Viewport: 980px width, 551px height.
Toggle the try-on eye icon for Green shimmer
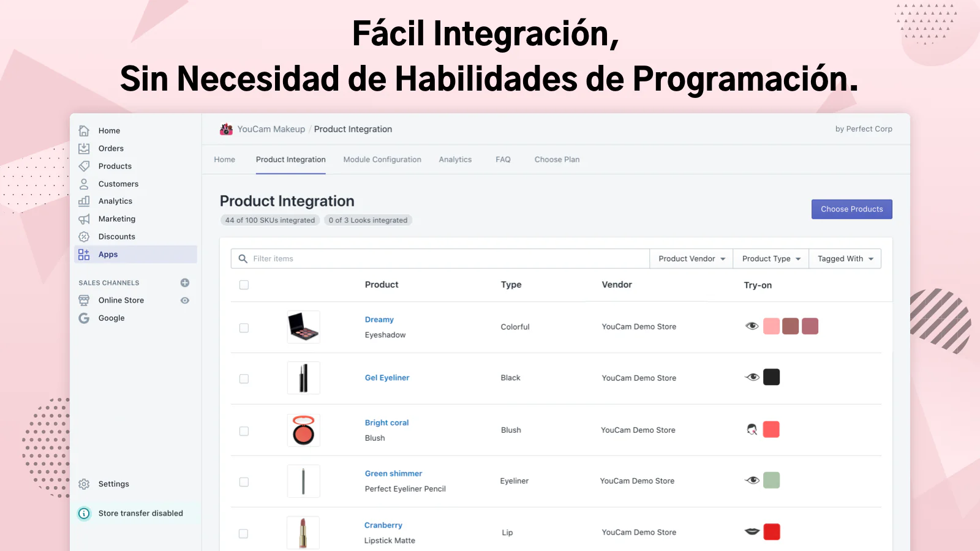[x=752, y=480]
